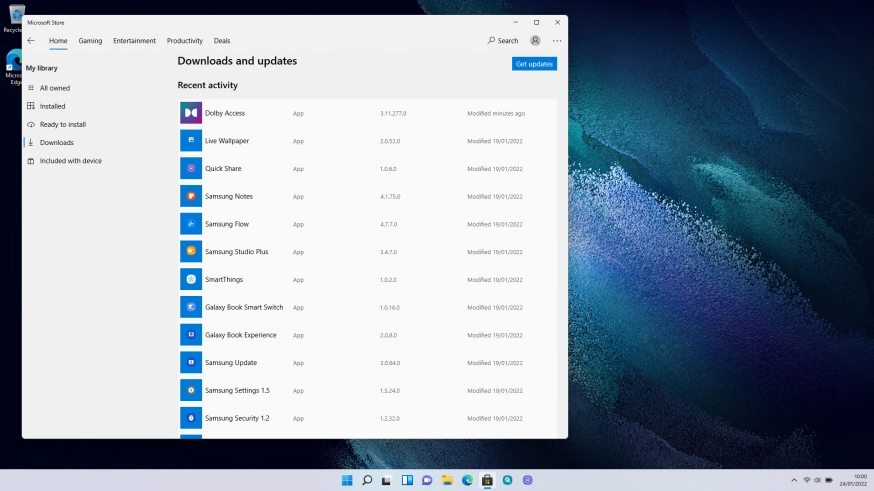Select All owned in My library
The width and height of the screenshot is (874, 491).
54,88
